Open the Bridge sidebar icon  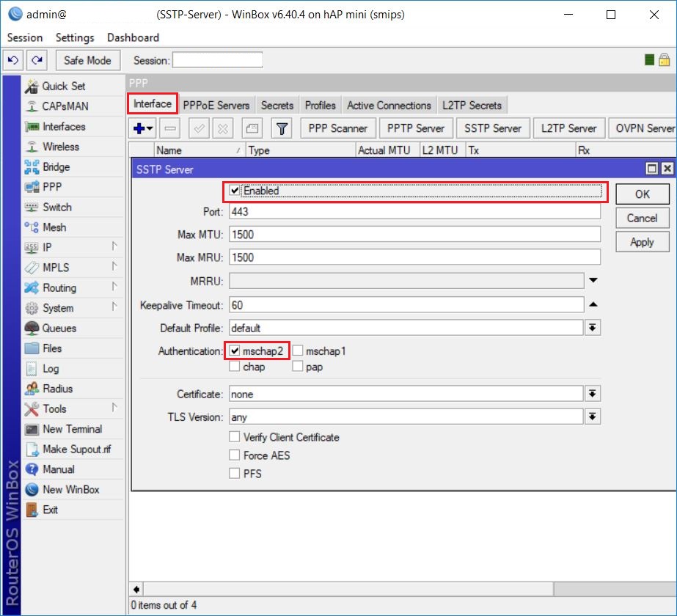point(32,167)
